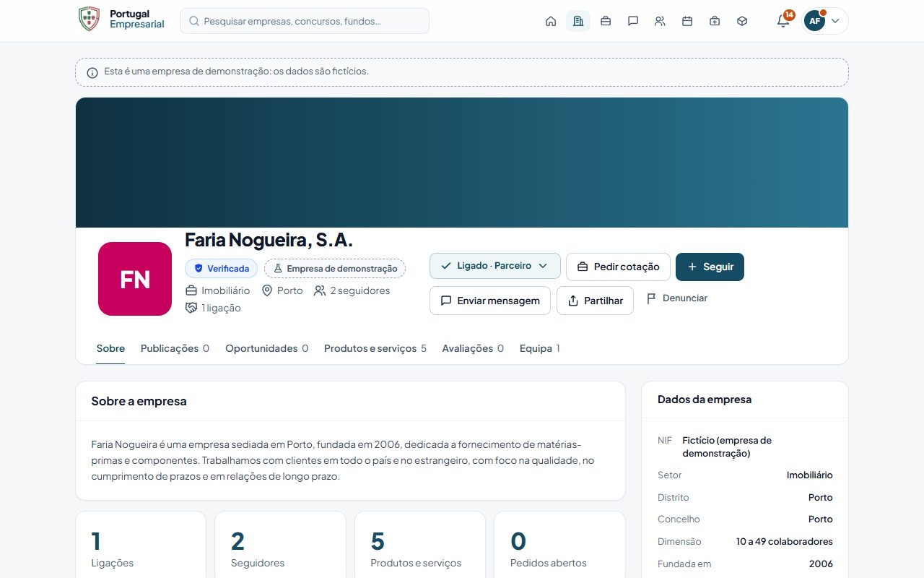Click the AF user avatar

(x=814, y=21)
